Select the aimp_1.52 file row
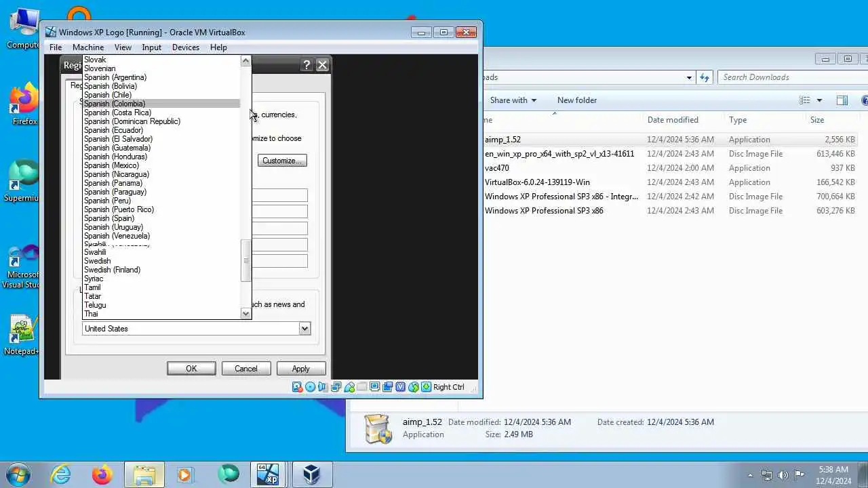868x488 pixels. coord(671,140)
